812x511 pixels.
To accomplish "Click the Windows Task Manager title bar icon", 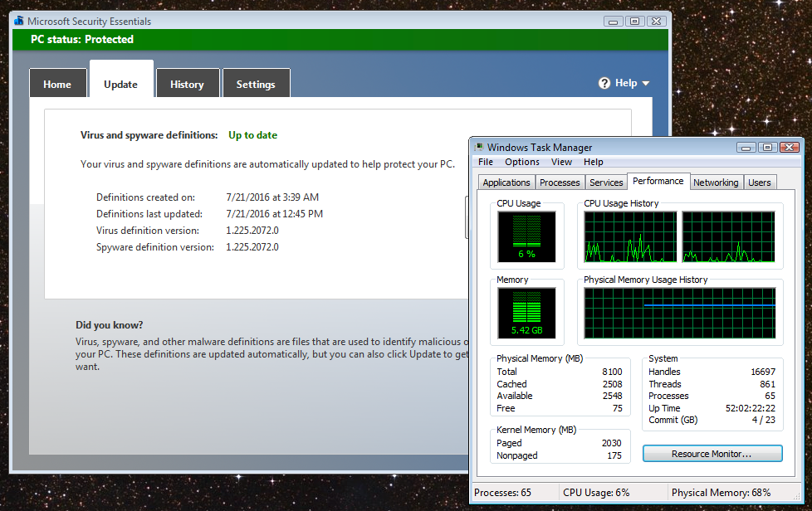I will pyautogui.click(x=479, y=148).
